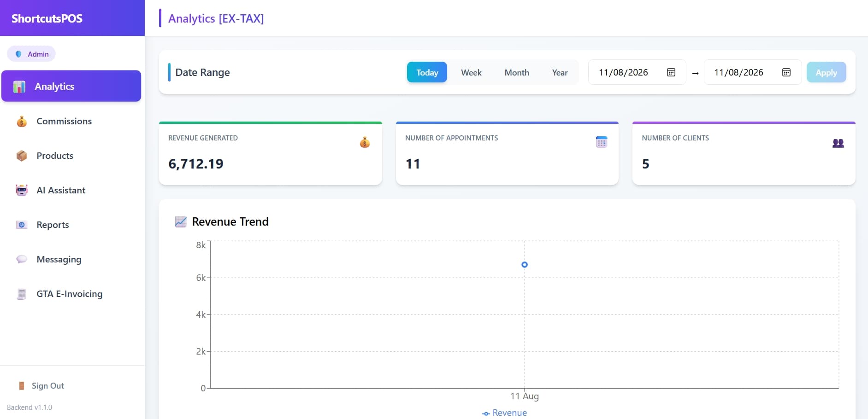Click the 8k y-axis label
868x419 pixels.
coord(201,245)
